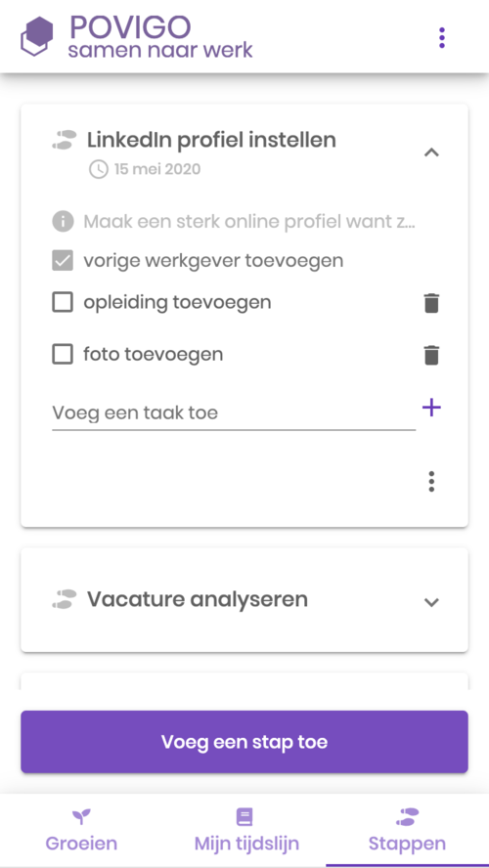Click the footsteps icon beside Vacature analyseren

65,599
